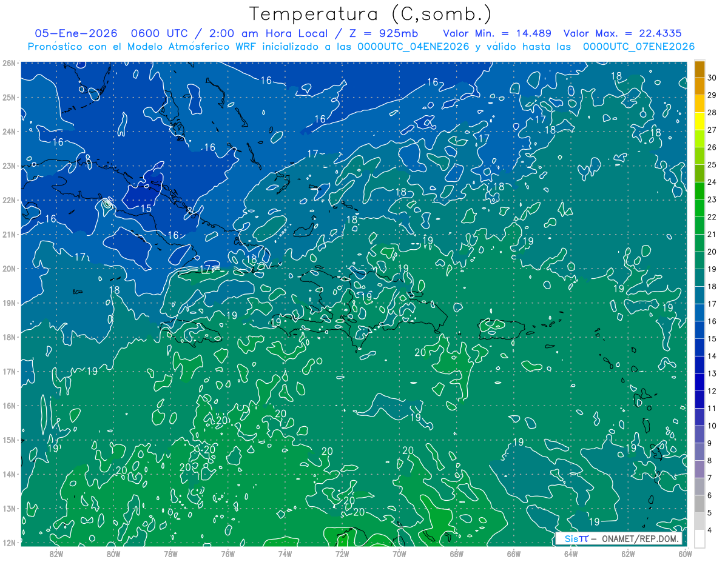Click the "Sisπ" logo text in credit box

coord(576,538)
